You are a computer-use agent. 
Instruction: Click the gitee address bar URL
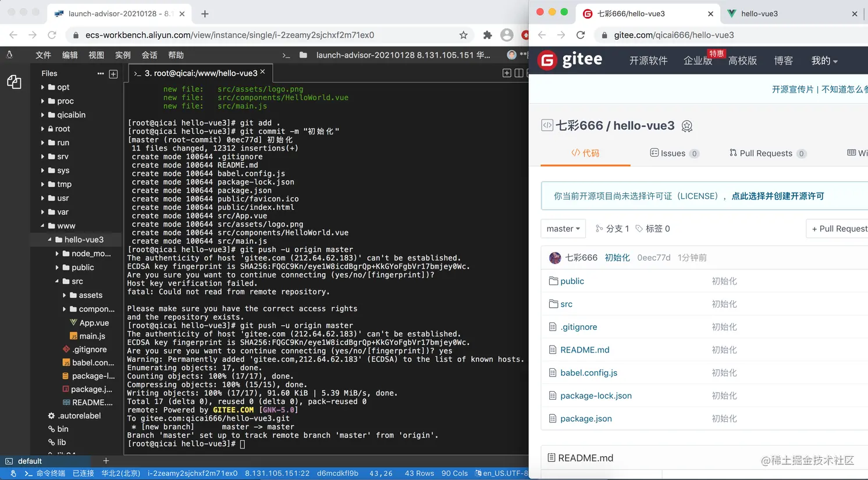click(674, 35)
